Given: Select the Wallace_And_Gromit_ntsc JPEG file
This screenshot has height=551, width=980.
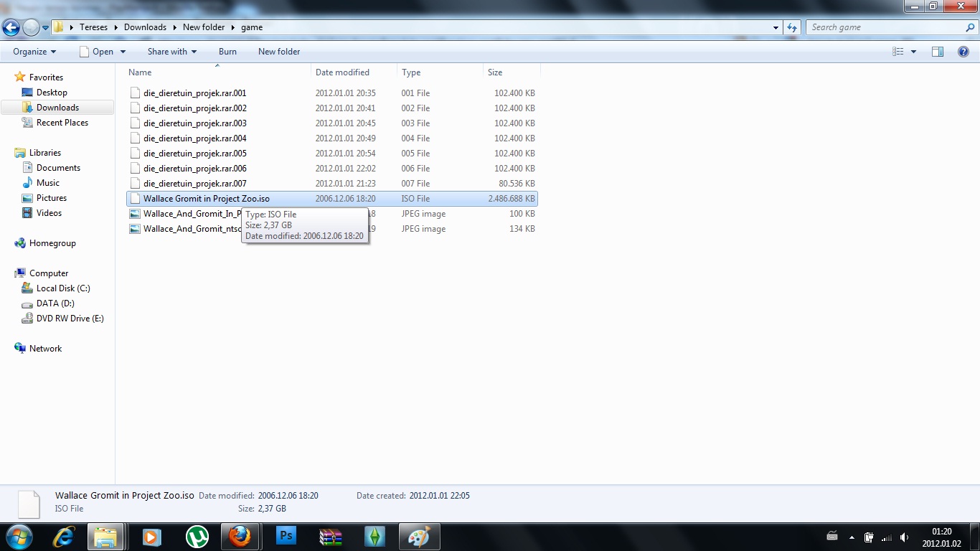Looking at the screenshot, I should pos(332,229).
